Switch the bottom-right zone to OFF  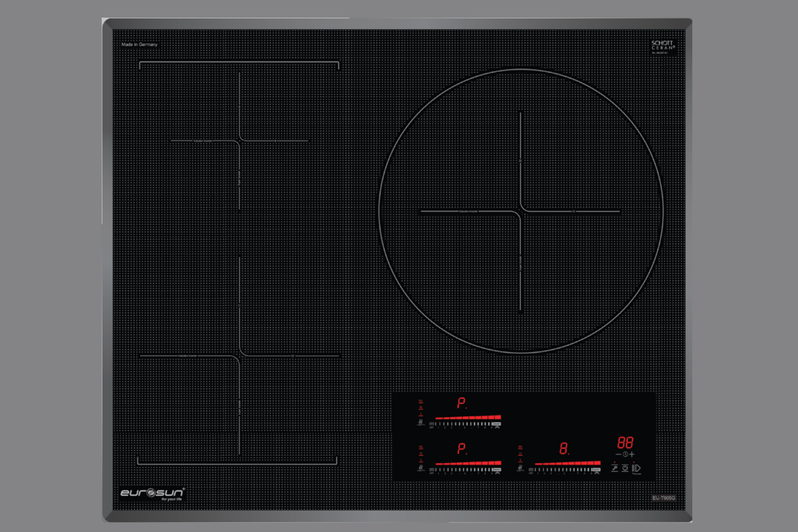[531, 470]
